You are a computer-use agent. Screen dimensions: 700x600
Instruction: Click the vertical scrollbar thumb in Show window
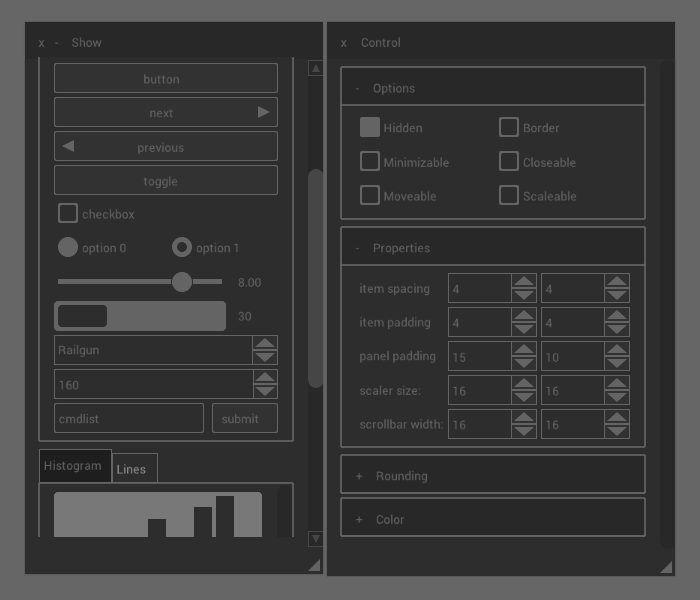316,279
